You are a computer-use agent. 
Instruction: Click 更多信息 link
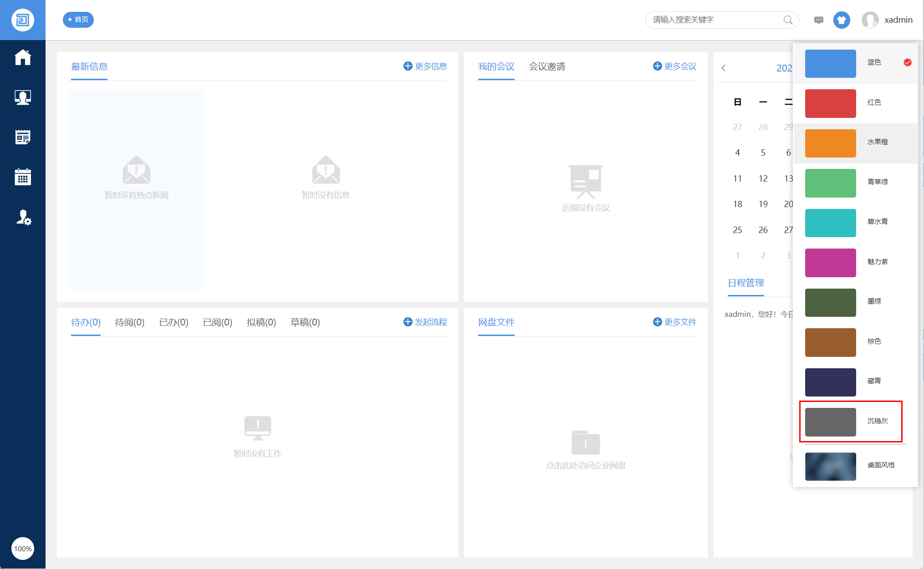(x=425, y=66)
